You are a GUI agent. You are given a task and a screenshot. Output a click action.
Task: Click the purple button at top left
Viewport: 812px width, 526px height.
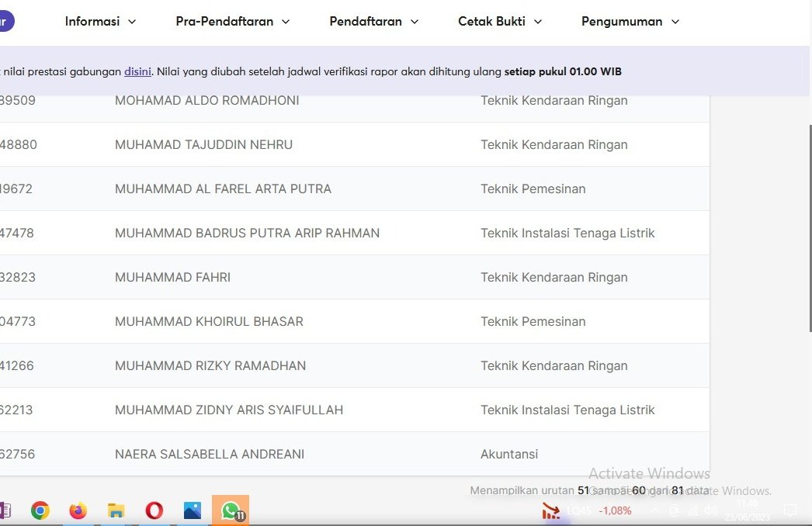[6, 21]
